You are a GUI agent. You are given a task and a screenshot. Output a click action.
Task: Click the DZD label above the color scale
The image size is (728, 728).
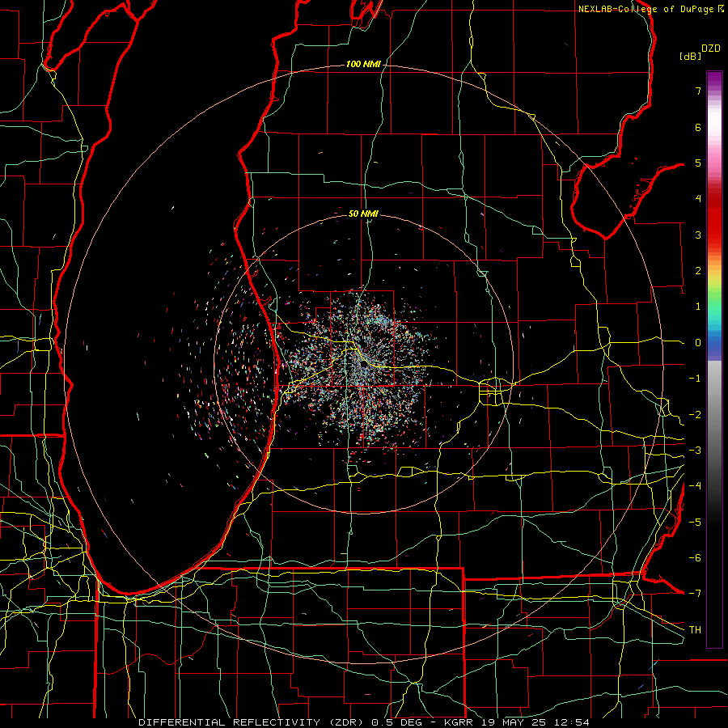[711, 49]
